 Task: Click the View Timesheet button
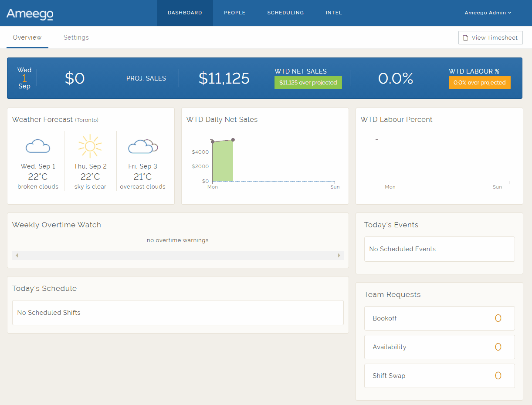point(490,38)
